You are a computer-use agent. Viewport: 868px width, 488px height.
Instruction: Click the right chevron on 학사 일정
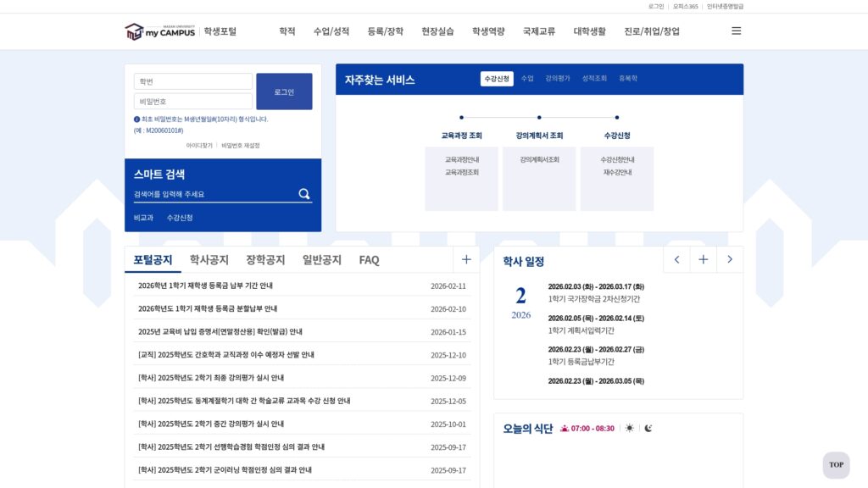(x=730, y=259)
